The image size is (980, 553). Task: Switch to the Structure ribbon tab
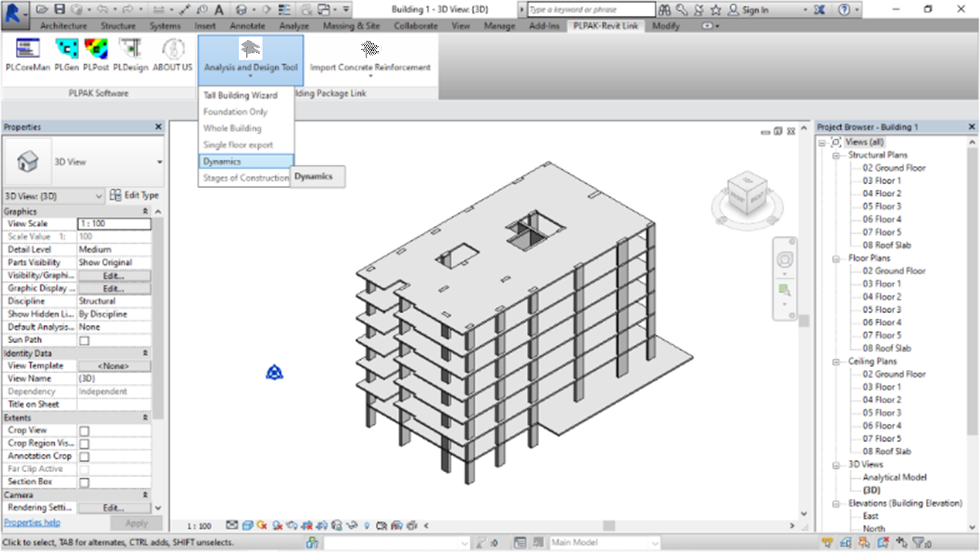[x=118, y=26]
